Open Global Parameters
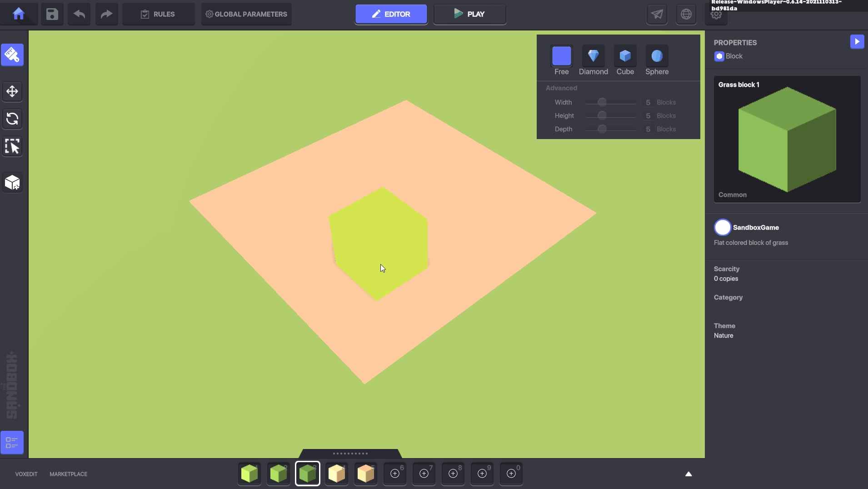868x489 pixels. pyautogui.click(x=246, y=14)
